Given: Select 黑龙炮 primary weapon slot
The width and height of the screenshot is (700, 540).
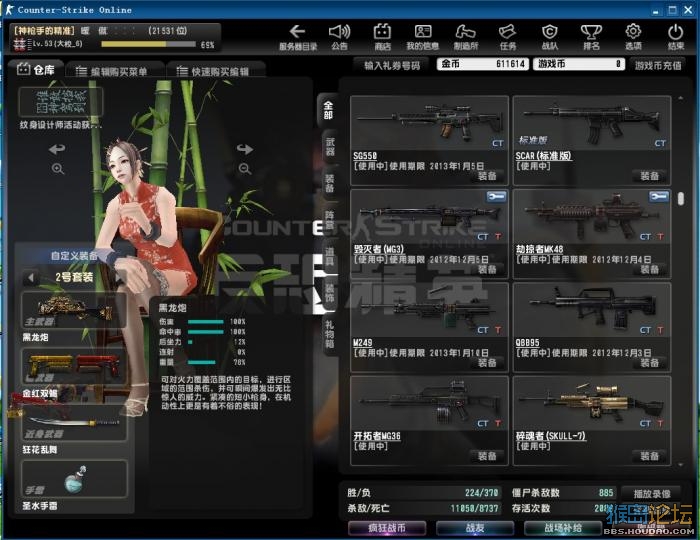Looking at the screenshot, I should pos(74,311).
